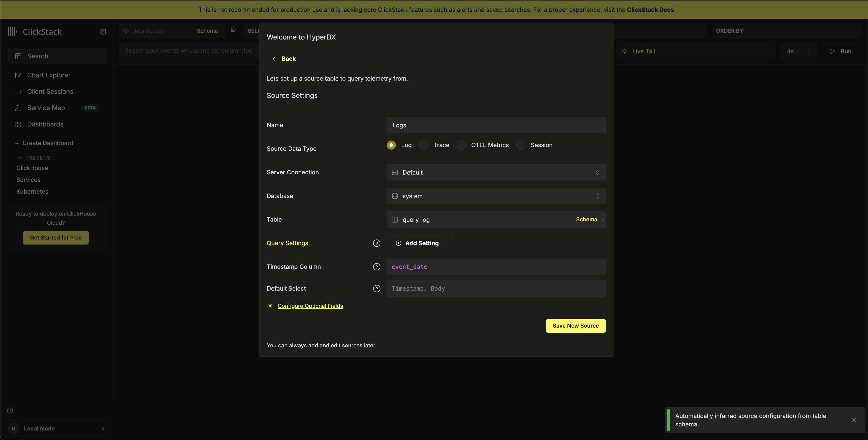Click the Query Settings help icon
This screenshot has width=868, height=440.
(376, 243)
